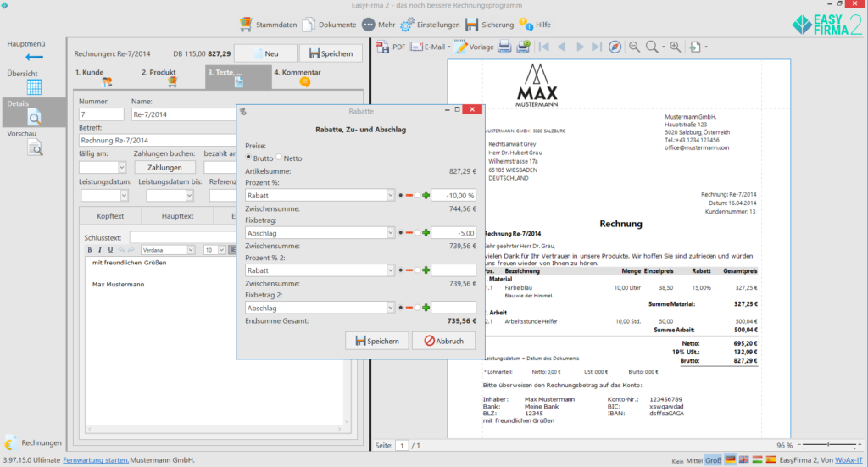Click the zoom slider minus end

(798, 445)
